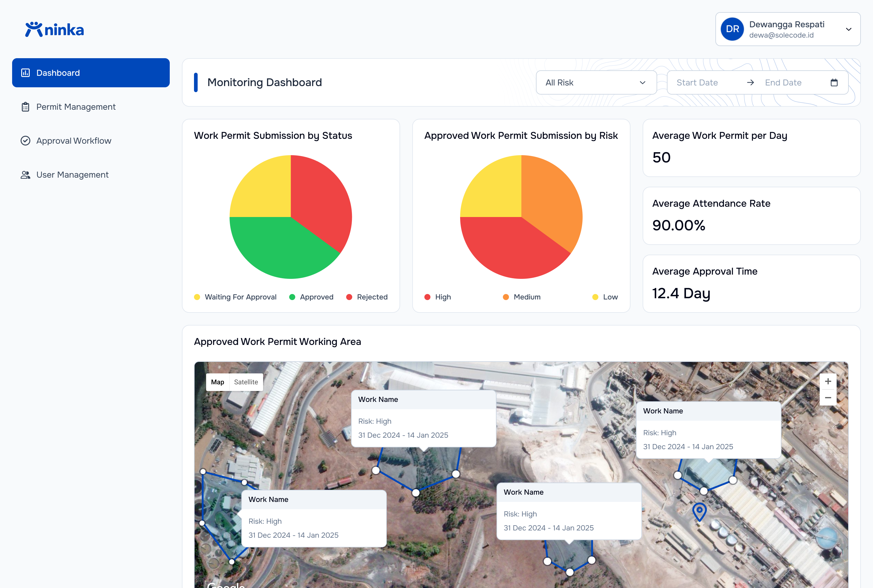Zoom in the map with plus button
Image resolution: width=873 pixels, height=588 pixels.
pyautogui.click(x=828, y=381)
